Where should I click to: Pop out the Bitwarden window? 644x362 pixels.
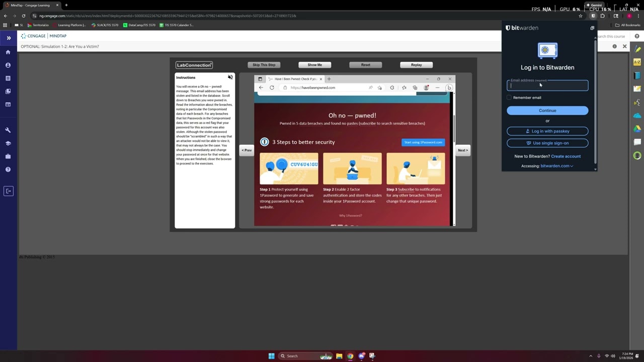[592, 28]
